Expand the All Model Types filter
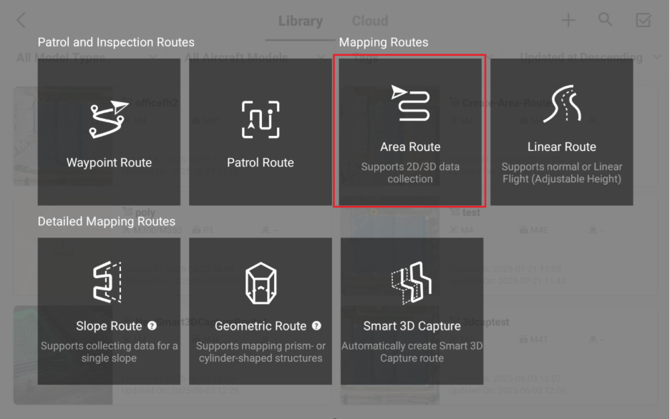Screen dimensions: 670x419 tap(60, 58)
